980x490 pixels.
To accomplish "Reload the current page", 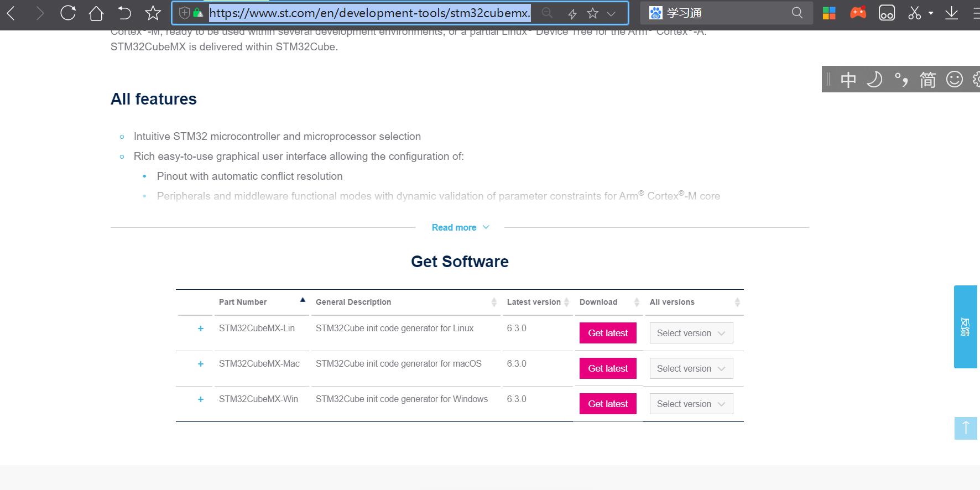I will coord(68,13).
